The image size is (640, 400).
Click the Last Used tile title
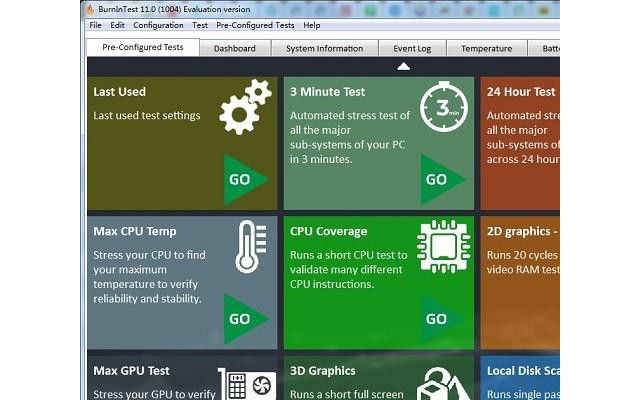tap(119, 92)
